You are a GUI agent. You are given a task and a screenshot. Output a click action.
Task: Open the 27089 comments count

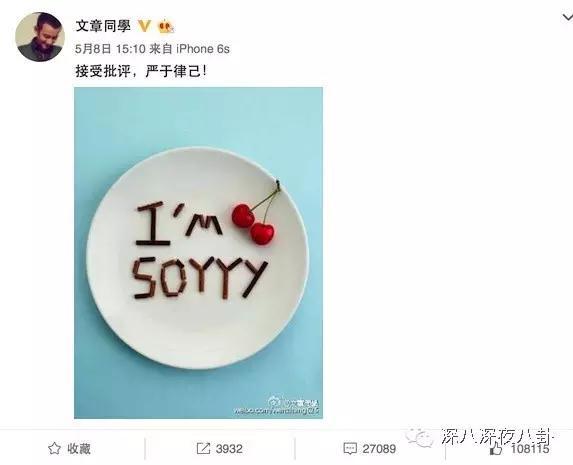tap(379, 449)
